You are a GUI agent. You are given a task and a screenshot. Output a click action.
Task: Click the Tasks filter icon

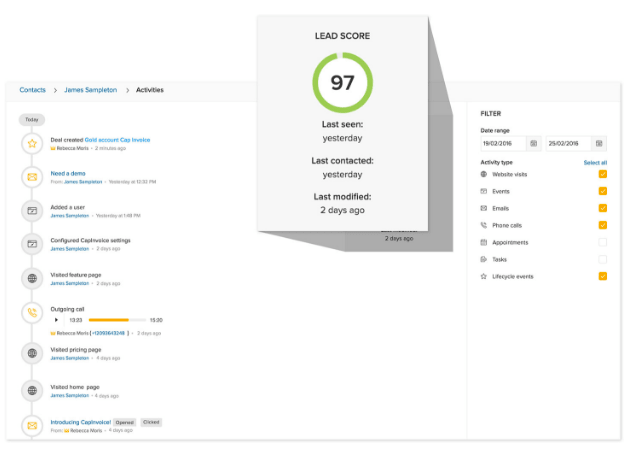[484, 259]
